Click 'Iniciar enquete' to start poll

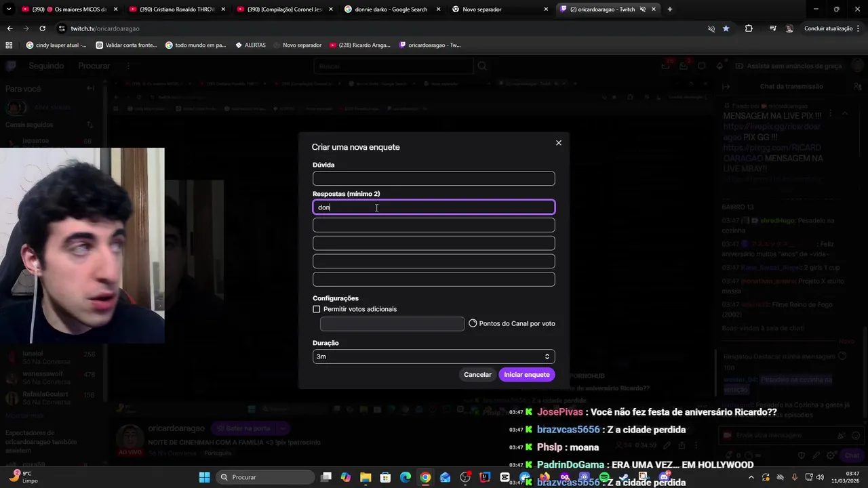[527, 375]
